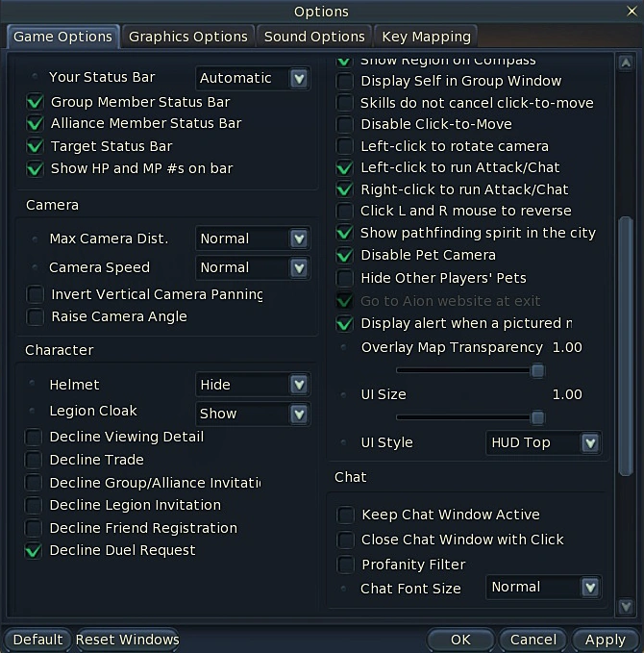
Task: Open the Key Mapping tab
Action: click(426, 37)
